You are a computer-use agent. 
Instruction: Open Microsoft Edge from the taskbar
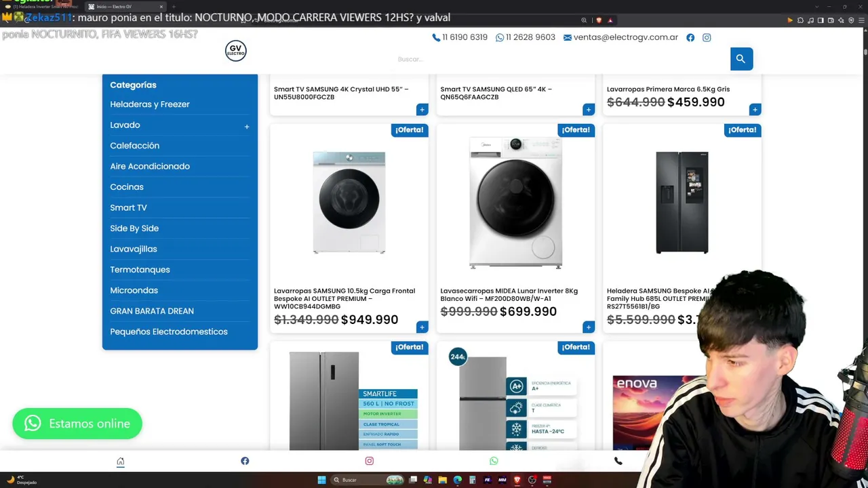457,480
